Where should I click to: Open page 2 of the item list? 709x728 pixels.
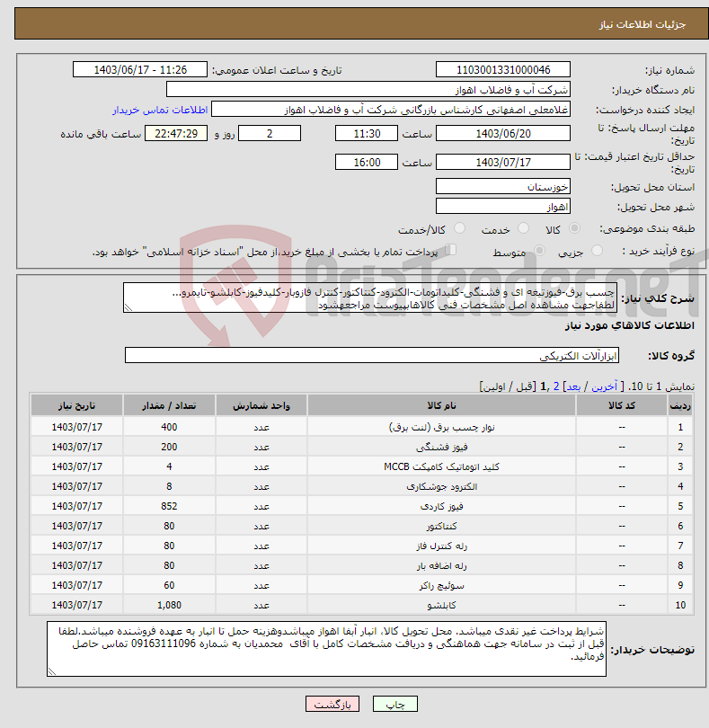[556, 386]
